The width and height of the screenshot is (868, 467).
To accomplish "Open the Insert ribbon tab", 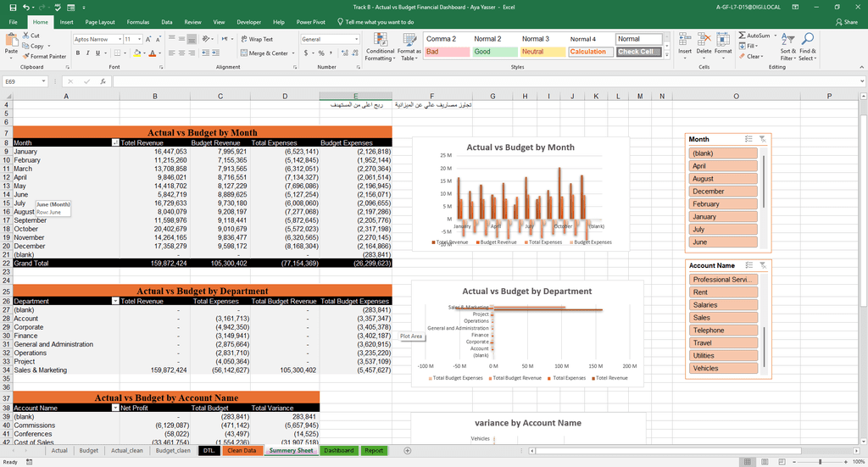I will [66, 22].
